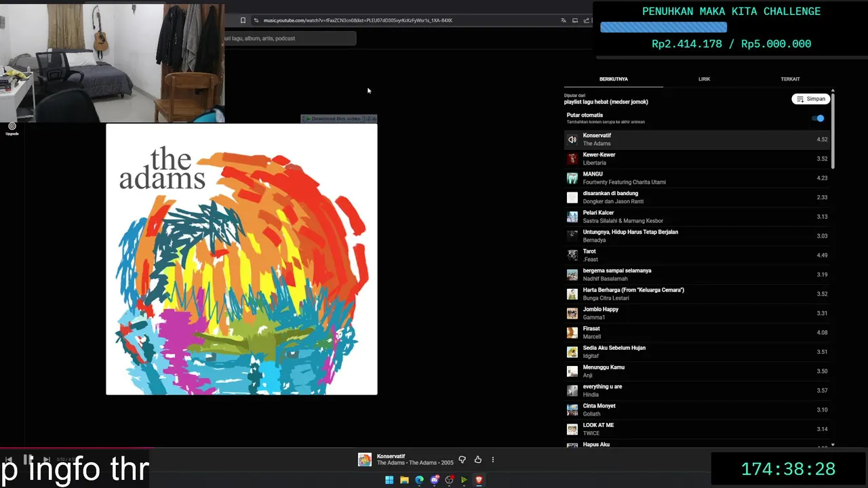Screen dimensions: 868x488
Task: Play Kewer-Kewer by Libertaria
Action: tap(698, 159)
